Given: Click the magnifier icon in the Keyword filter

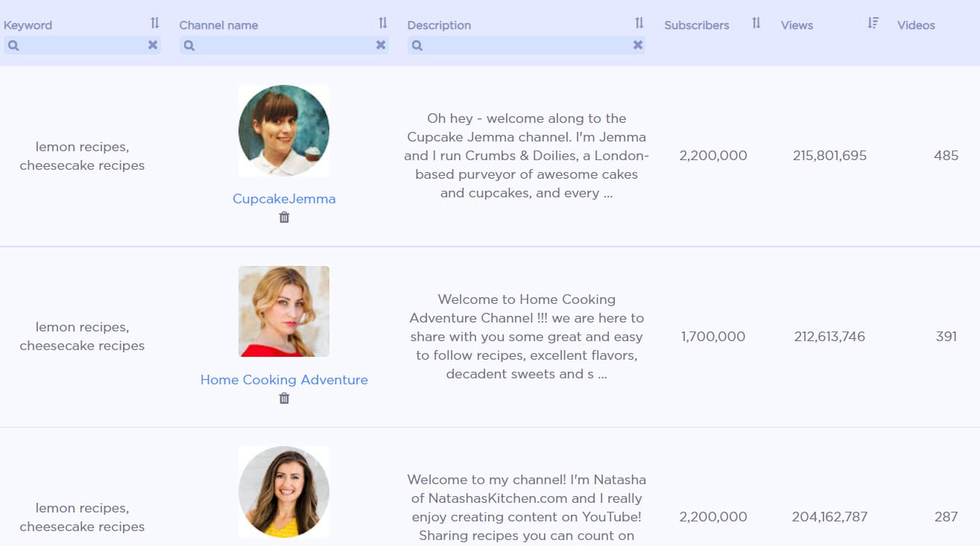Looking at the screenshot, I should pos(13,45).
